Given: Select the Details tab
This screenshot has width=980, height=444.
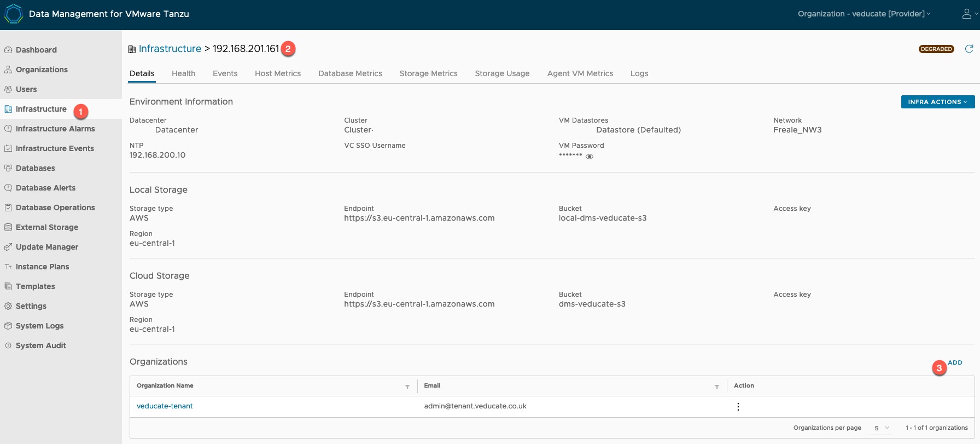Looking at the screenshot, I should [x=142, y=73].
